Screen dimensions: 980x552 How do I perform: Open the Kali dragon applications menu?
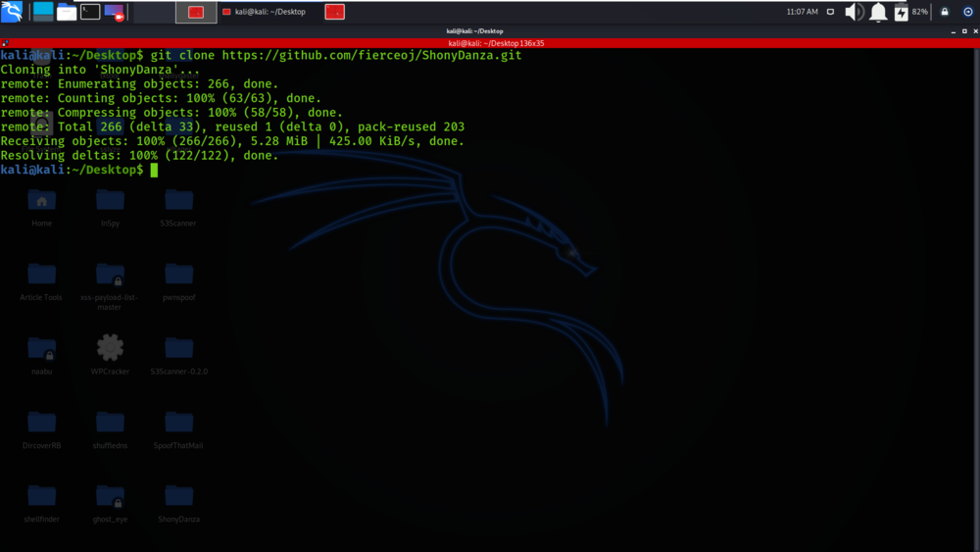tap(12, 11)
